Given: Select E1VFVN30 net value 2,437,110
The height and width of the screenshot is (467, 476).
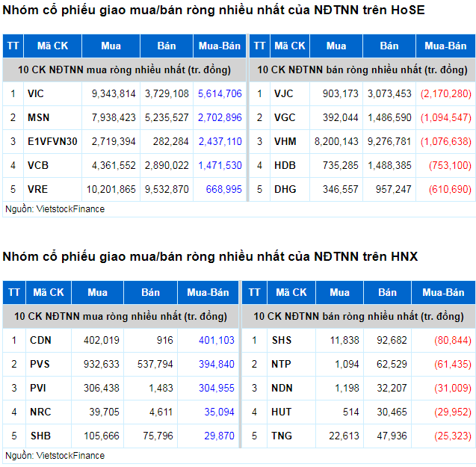Looking at the screenshot, I should pyautogui.click(x=220, y=141).
